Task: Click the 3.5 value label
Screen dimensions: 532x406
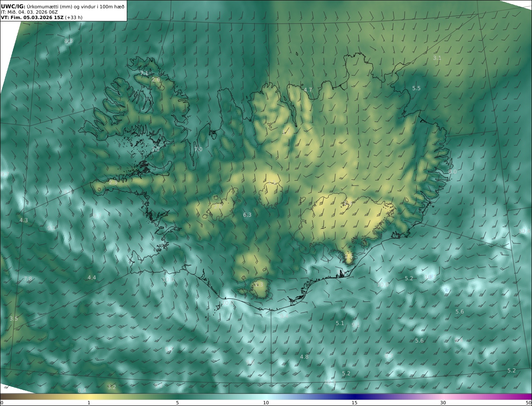Action: [14, 319]
